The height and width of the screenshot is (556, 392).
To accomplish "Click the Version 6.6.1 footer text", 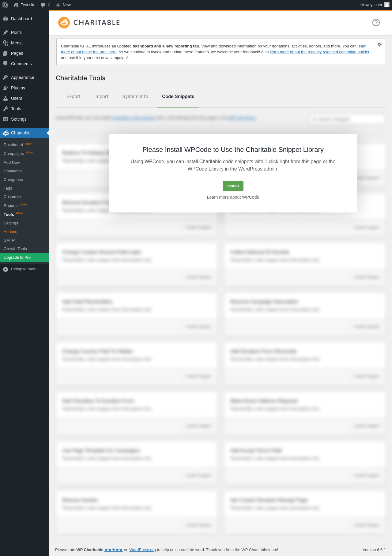I will coord(374,550).
